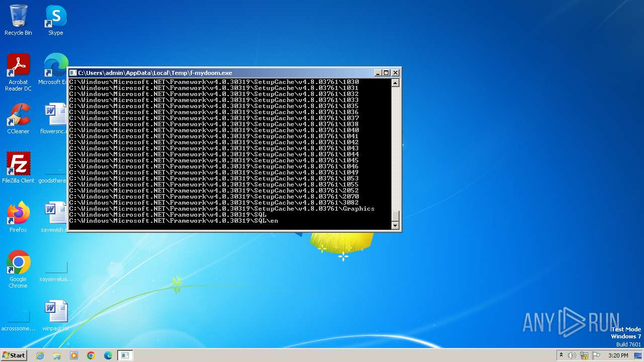Open the Recycle Bin desktop icon

pyautogui.click(x=18, y=20)
